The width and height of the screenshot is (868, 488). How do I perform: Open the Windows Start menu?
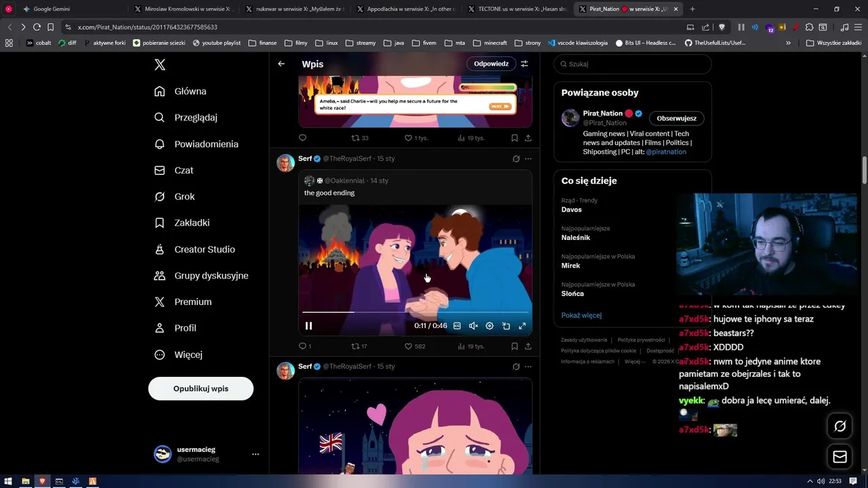click(x=9, y=481)
